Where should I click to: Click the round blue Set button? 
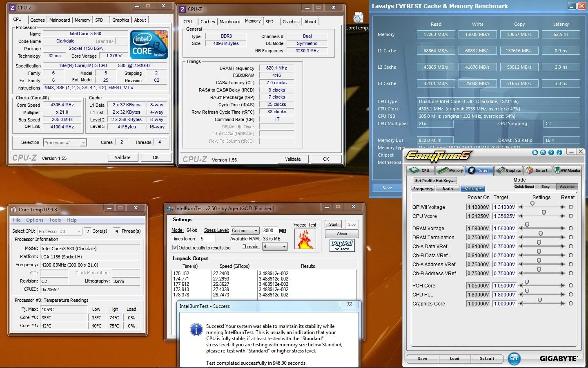point(514,359)
